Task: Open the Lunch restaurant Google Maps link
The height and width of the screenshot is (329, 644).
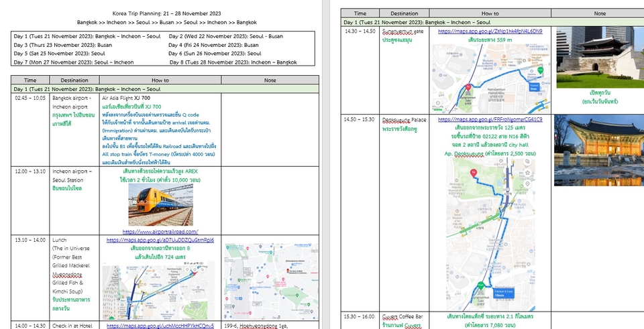Action: point(160,240)
